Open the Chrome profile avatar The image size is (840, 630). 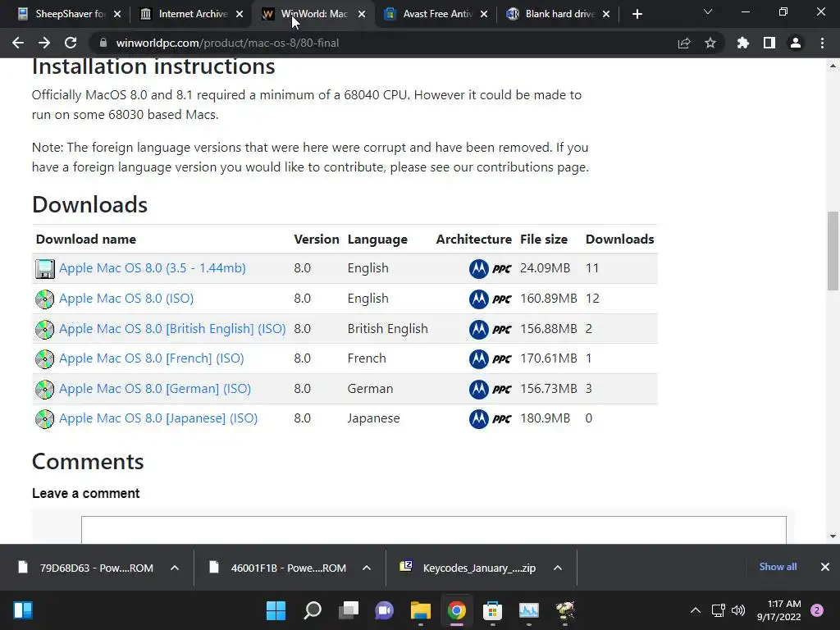[x=796, y=43]
